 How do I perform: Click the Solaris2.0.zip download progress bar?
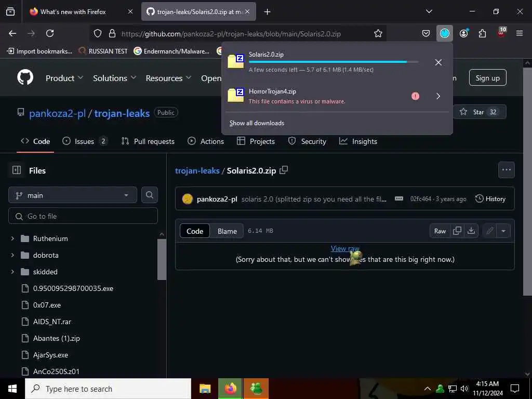click(334, 62)
